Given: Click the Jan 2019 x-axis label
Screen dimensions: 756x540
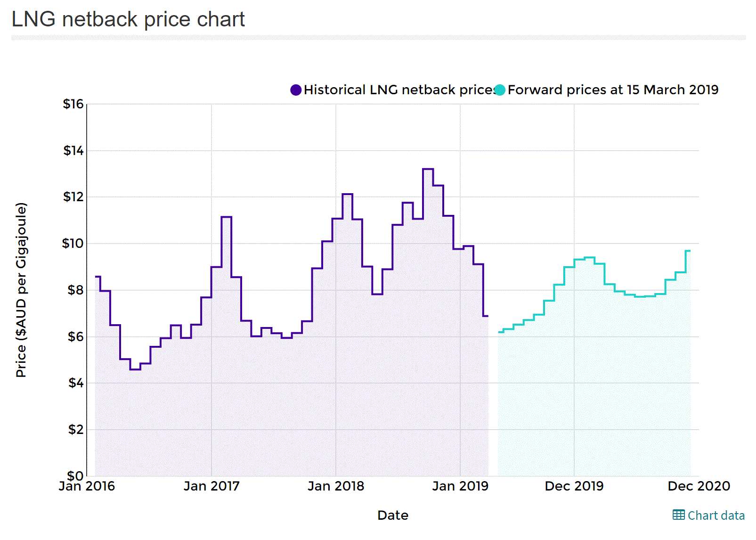Looking at the screenshot, I should pos(460,486).
